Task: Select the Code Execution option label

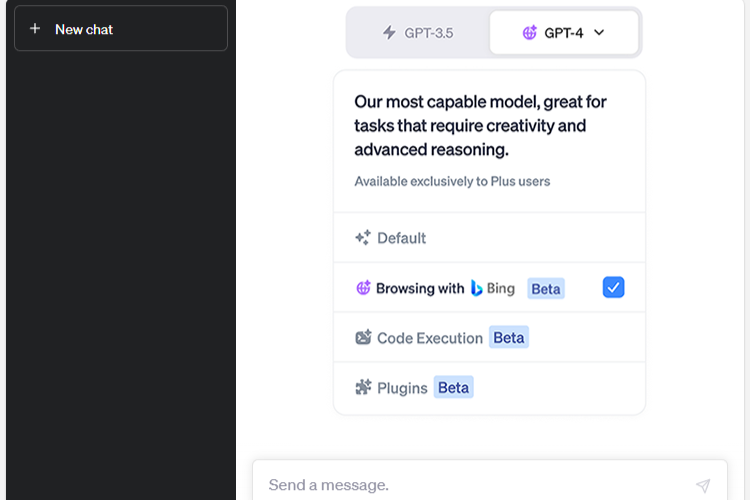Action: pyautogui.click(x=430, y=338)
